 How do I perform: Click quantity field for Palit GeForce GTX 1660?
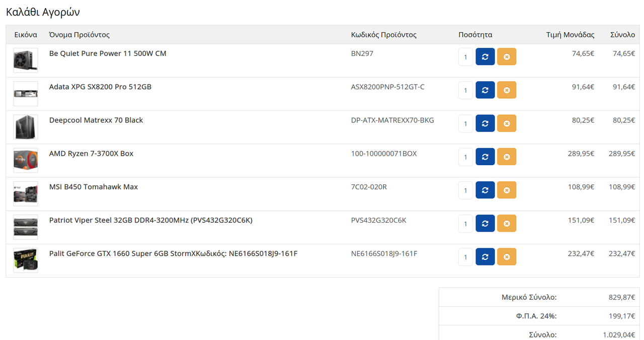466,256
